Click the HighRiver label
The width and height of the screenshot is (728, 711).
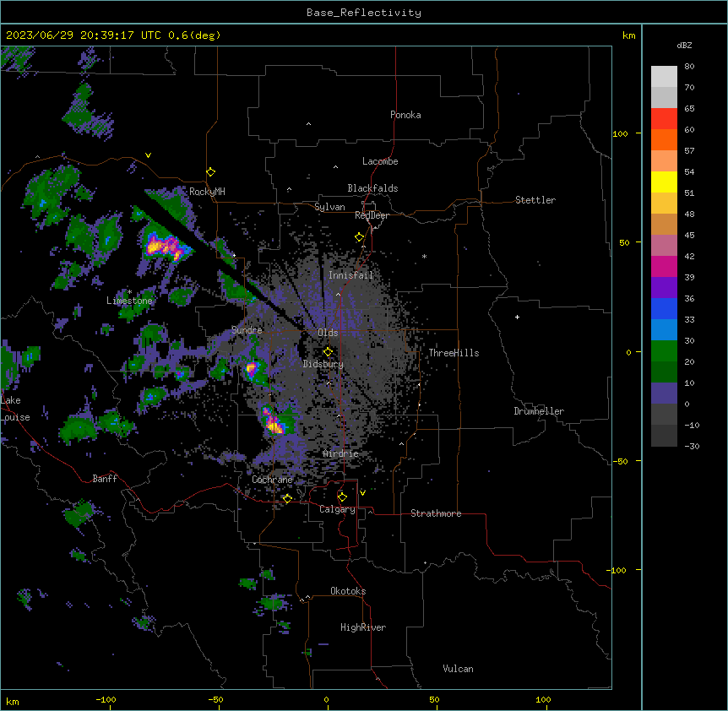362,627
